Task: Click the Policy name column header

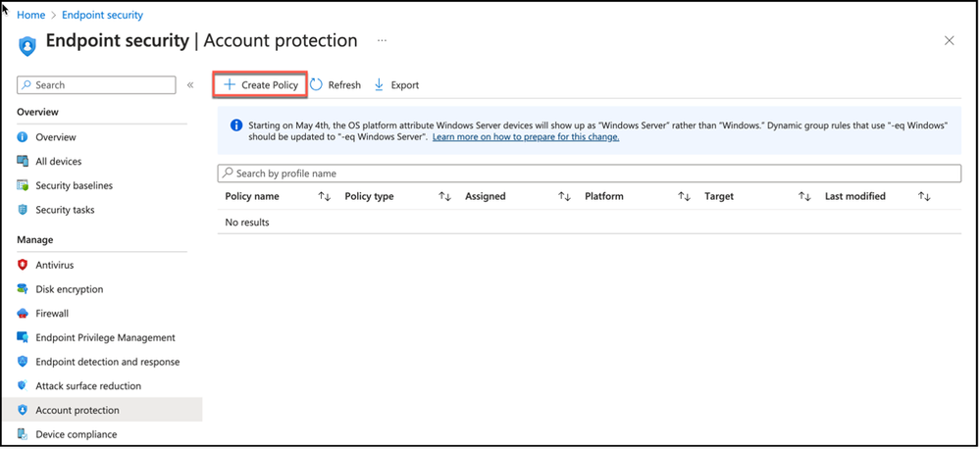Action: pyautogui.click(x=252, y=196)
